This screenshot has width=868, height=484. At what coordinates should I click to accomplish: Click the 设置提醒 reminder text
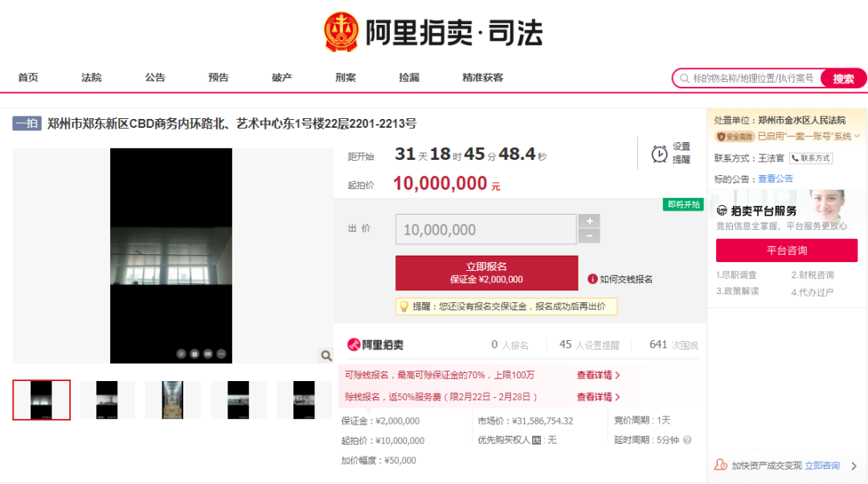pyautogui.click(x=681, y=153)
